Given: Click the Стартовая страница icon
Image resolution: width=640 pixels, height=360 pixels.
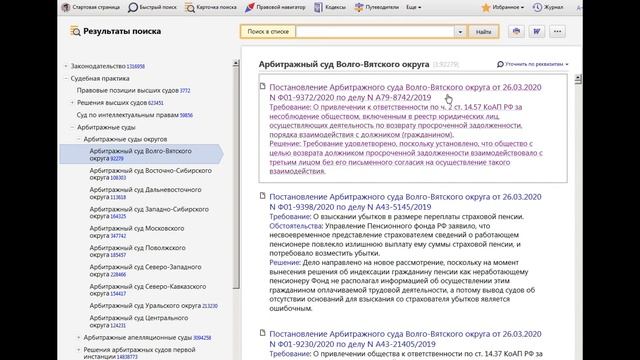Looking at the screenshot, I should pyautogui.click(x=66, y=7).
